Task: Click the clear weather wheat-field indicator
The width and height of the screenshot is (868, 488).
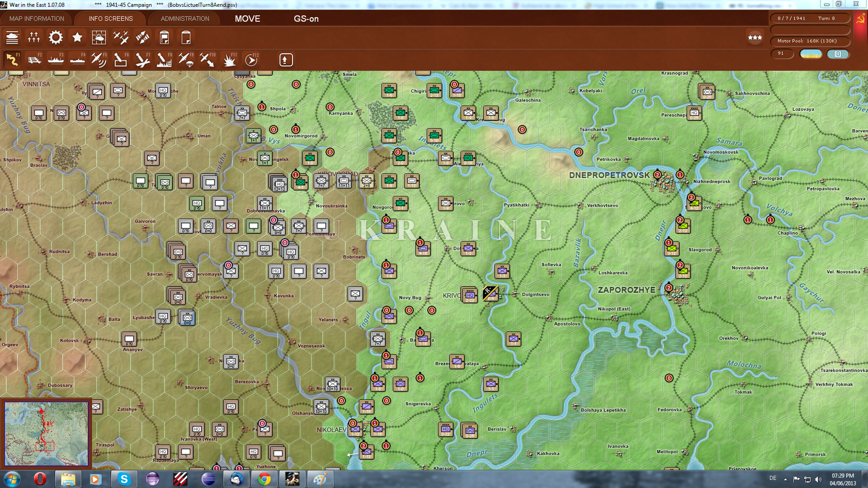Action: tap(811, 54)
